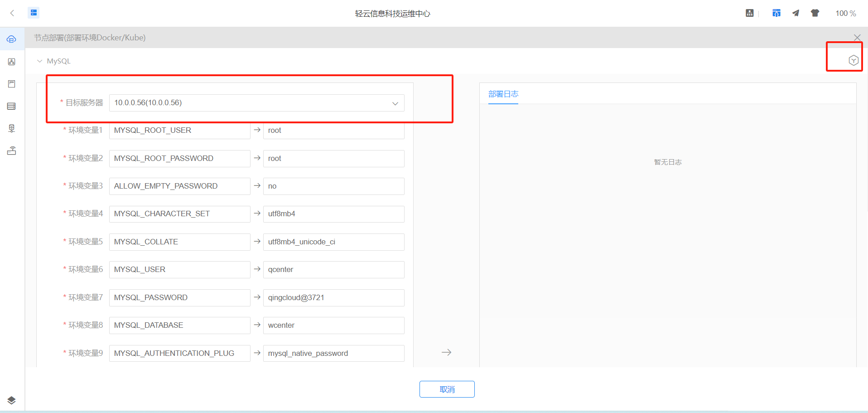Close the node deployment panel

point(857,38)
